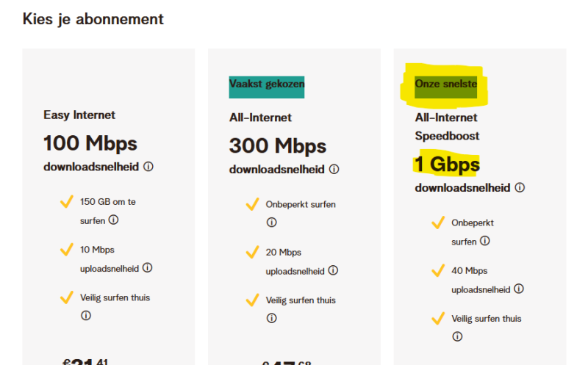Click info icon beside 40 Mbps uploadsnelheid
Screen dimensions: 588x365
[x=519, y=289]
